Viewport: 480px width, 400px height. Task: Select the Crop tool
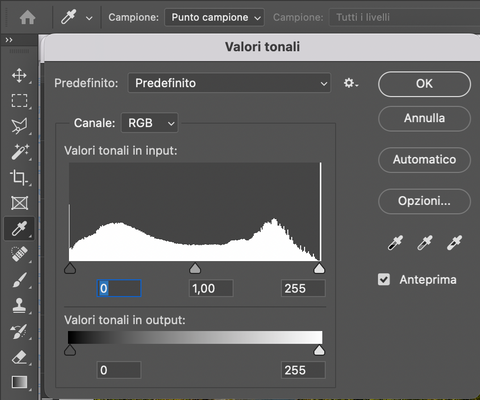click(19, 177)
